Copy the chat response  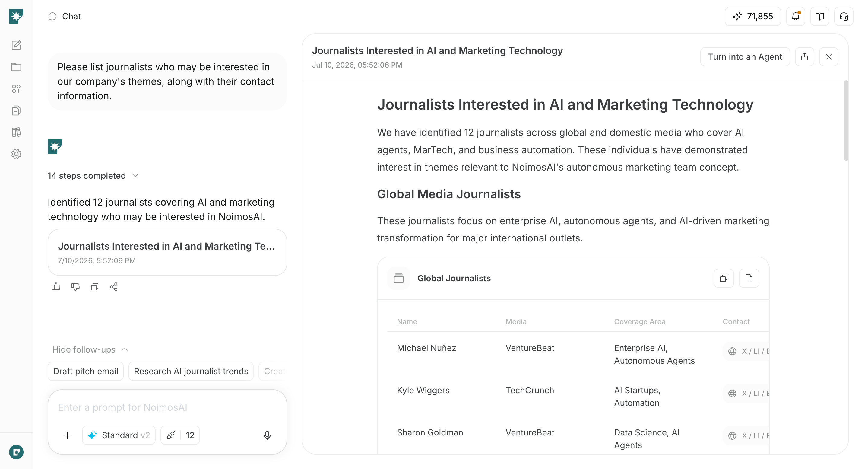[95, 287]
